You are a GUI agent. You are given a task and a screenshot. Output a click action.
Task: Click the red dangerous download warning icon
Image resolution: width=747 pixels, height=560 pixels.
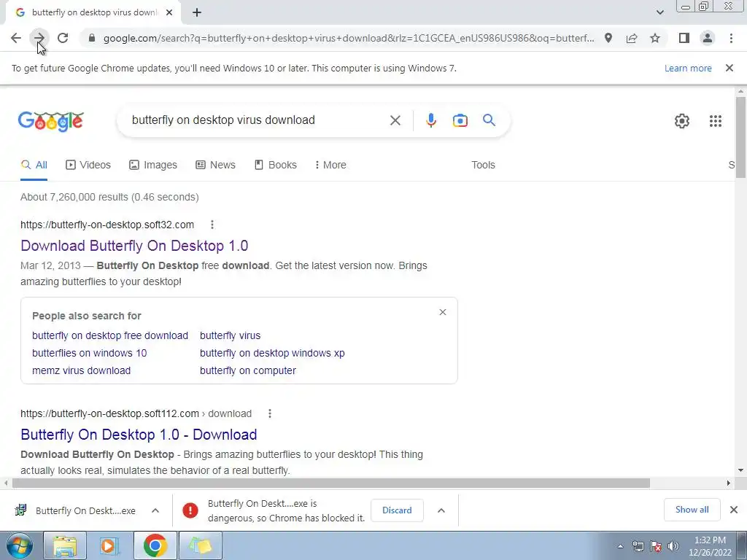tap(190, 510)
